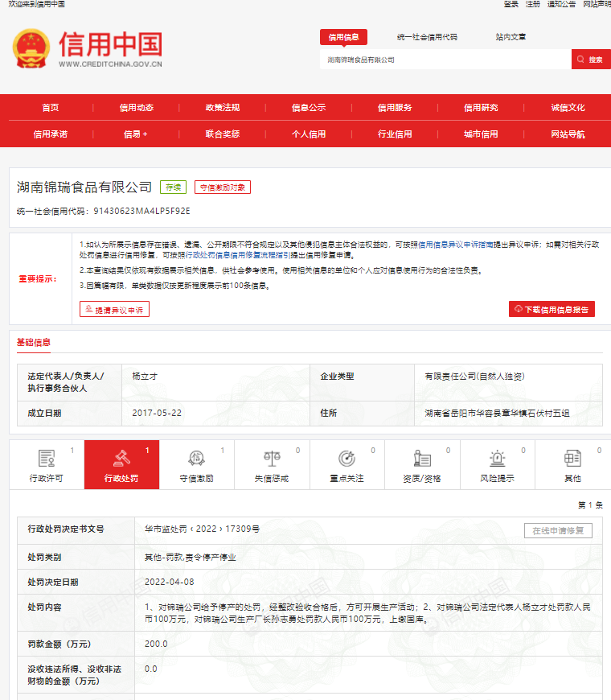The height and width of the screenshot is (700, 611).
Task: Switch to the 信用信息 search tab
Action: click(x=343, y=37)
